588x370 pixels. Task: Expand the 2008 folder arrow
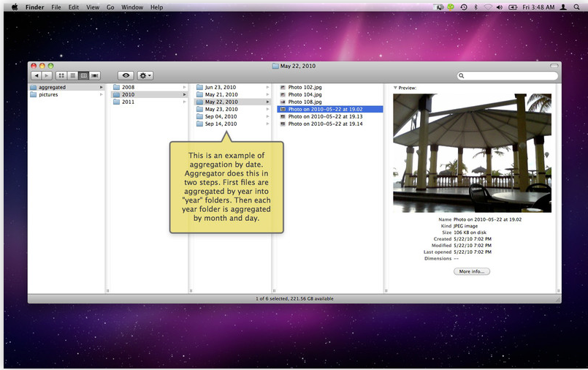[x=185, y=87]
